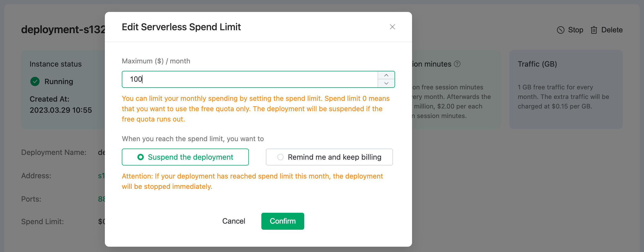Click the Stop deployment label
The image size is (644, 252).
(x=575, y=30)
